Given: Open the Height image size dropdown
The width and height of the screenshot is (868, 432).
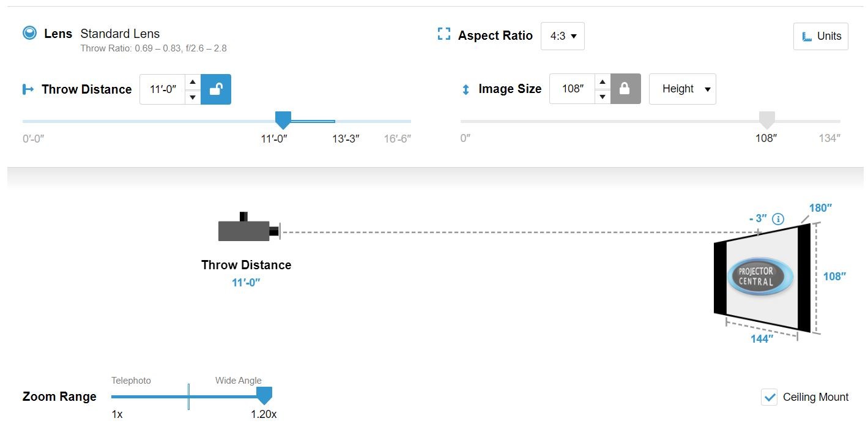Looking at the screenshot, I should pos(682,89).
